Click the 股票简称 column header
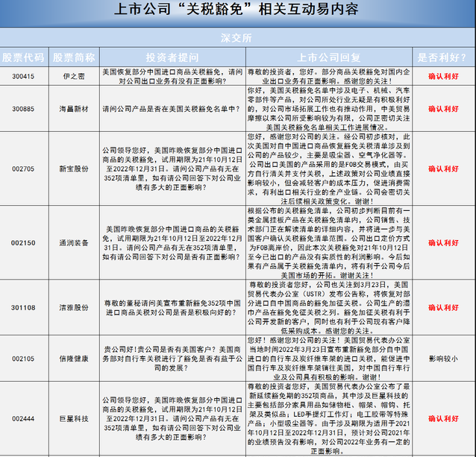 click(x=73, y=56)
